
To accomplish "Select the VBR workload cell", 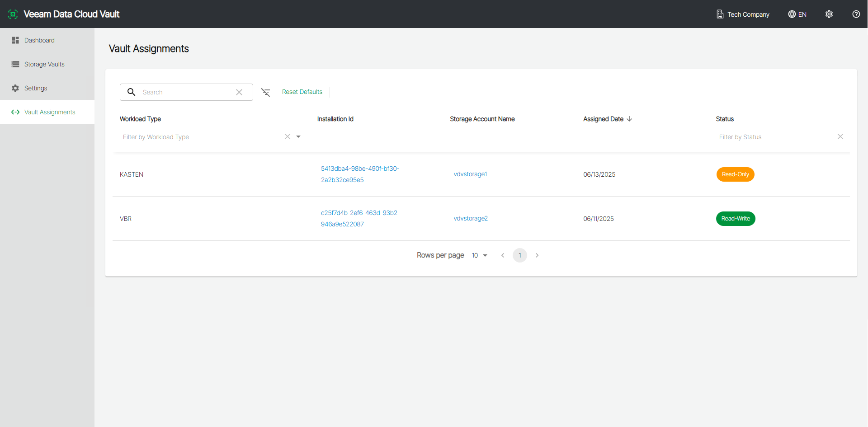I will (126, 219).
